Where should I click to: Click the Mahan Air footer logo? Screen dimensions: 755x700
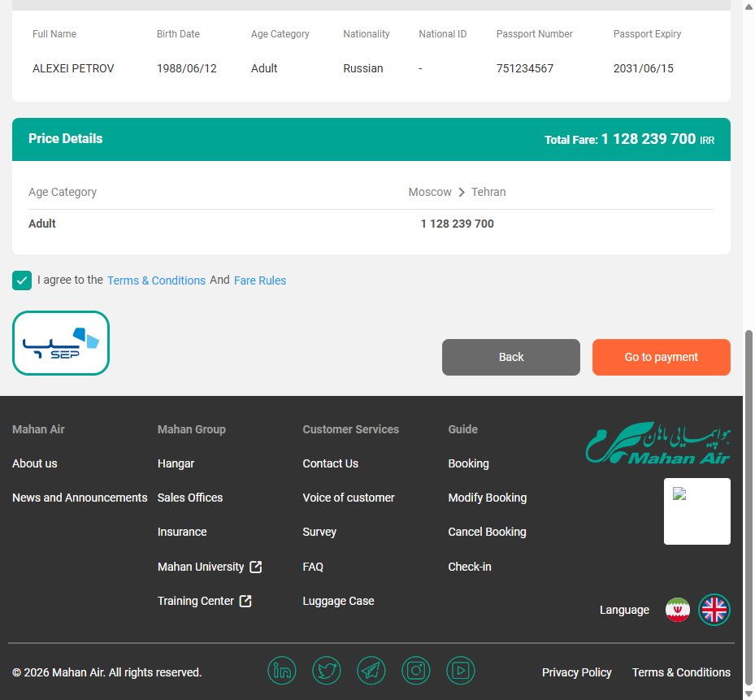(657, 443)
